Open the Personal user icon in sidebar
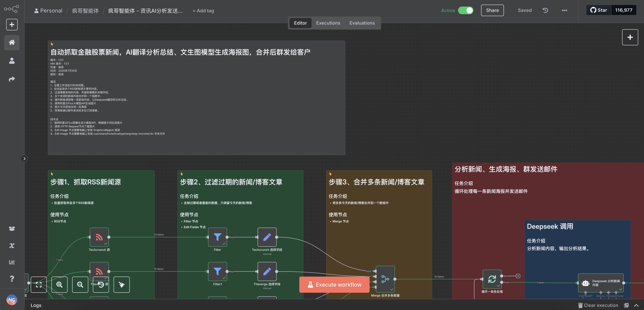 [12, 61]
